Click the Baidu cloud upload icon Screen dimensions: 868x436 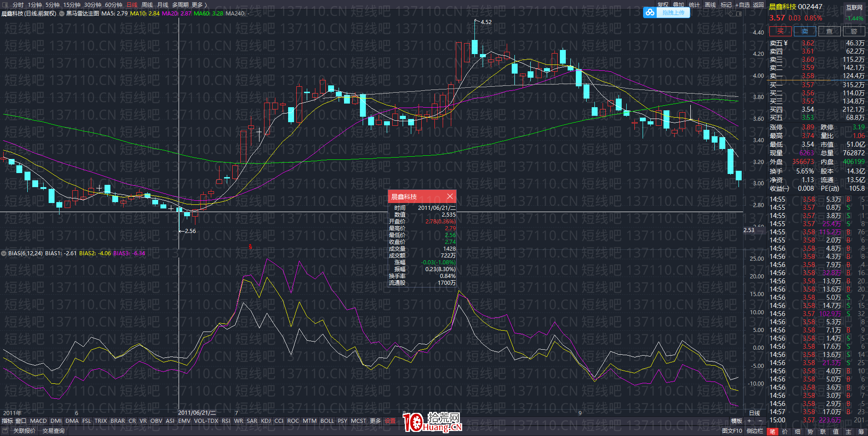pyautogui.click(x=650, y=12)
